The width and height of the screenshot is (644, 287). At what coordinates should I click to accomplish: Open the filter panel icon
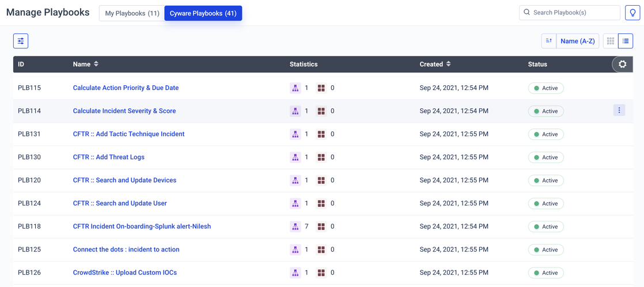pyautogui.click(x=21, y=41)
